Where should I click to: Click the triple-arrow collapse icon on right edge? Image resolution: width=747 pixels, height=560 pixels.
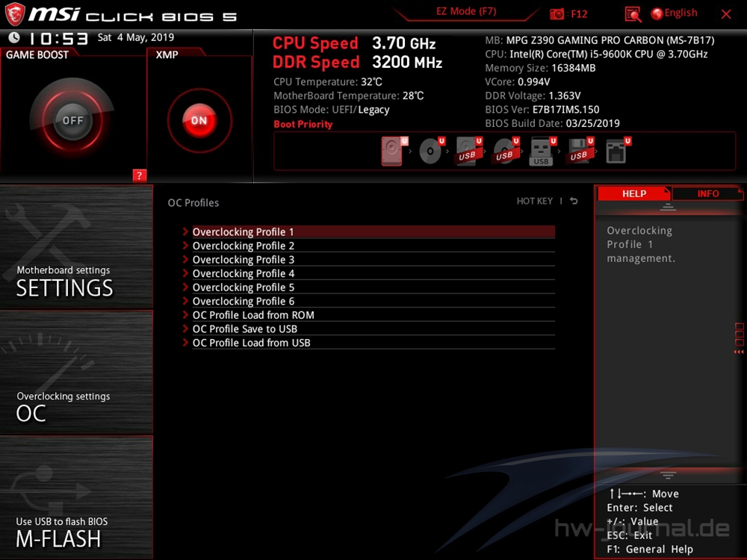pyautogui.click(x=739, y=352)
